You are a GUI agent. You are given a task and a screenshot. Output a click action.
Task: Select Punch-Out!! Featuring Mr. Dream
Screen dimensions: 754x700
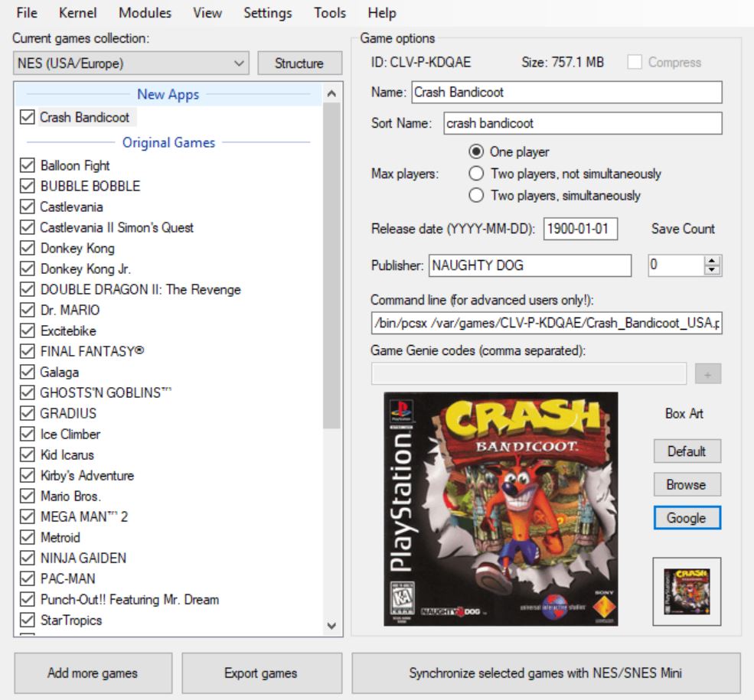pyautogui.click(x=129, y=599)
